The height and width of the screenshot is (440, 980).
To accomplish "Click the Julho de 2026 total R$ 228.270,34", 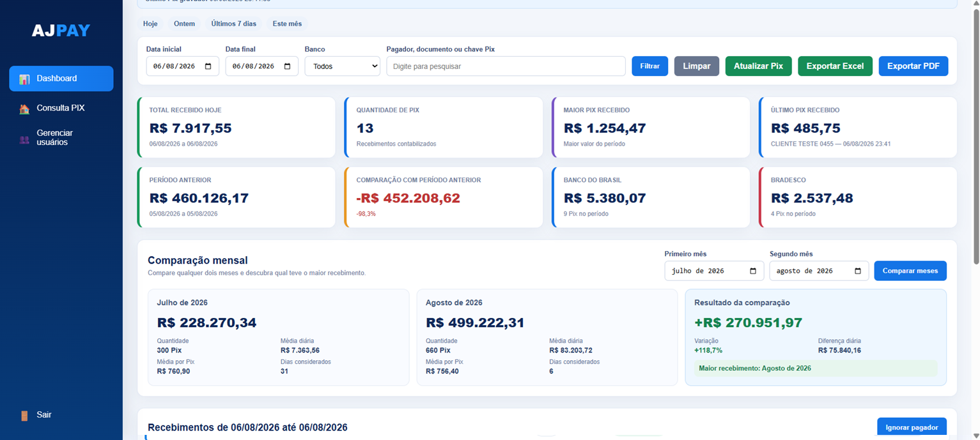I will tap(206, 323).
